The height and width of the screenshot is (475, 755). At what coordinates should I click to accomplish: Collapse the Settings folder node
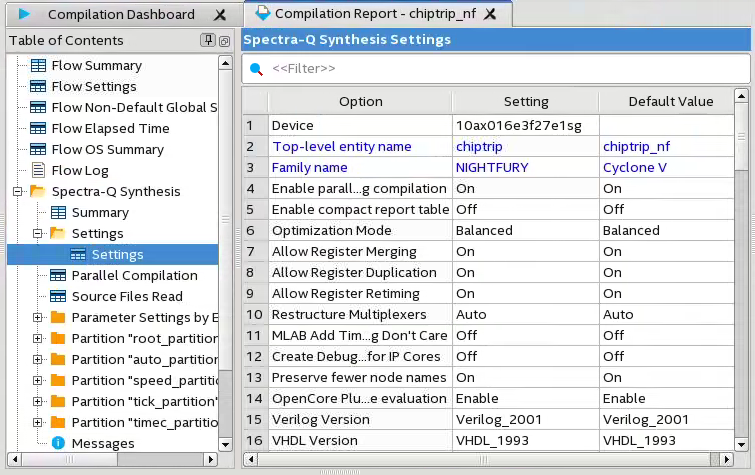[38, 233]
